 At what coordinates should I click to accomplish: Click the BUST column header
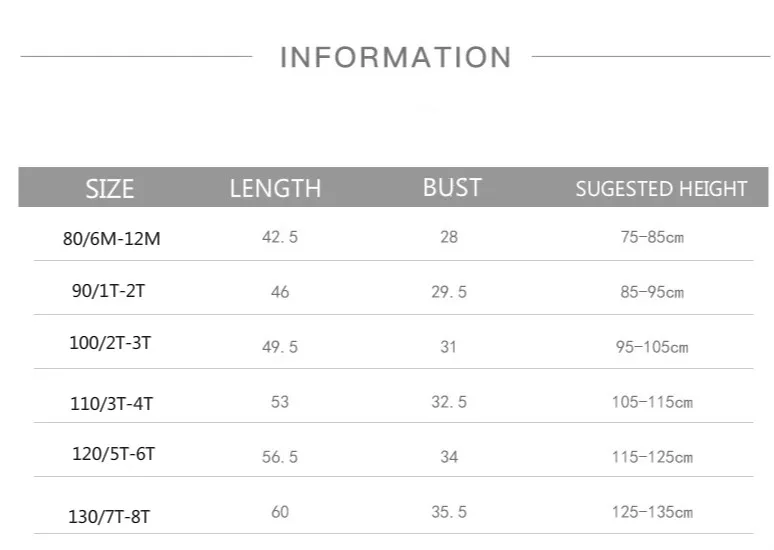click(x=452, y=187)
